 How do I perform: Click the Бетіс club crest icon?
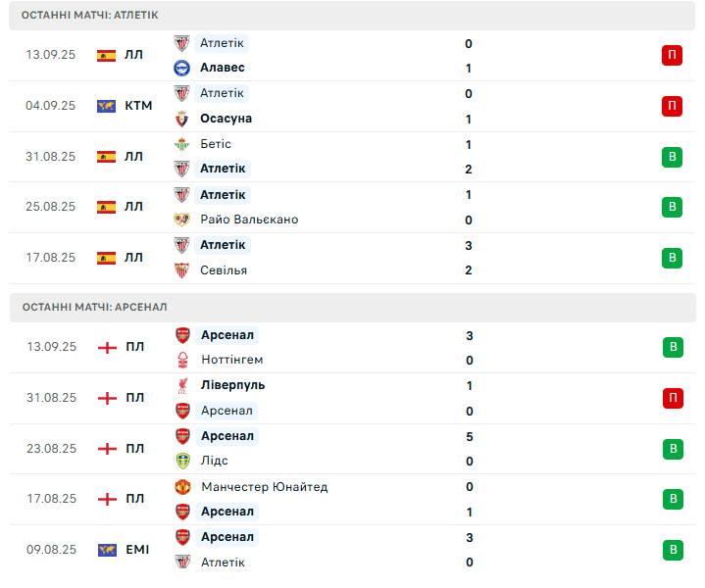point(181,144)
